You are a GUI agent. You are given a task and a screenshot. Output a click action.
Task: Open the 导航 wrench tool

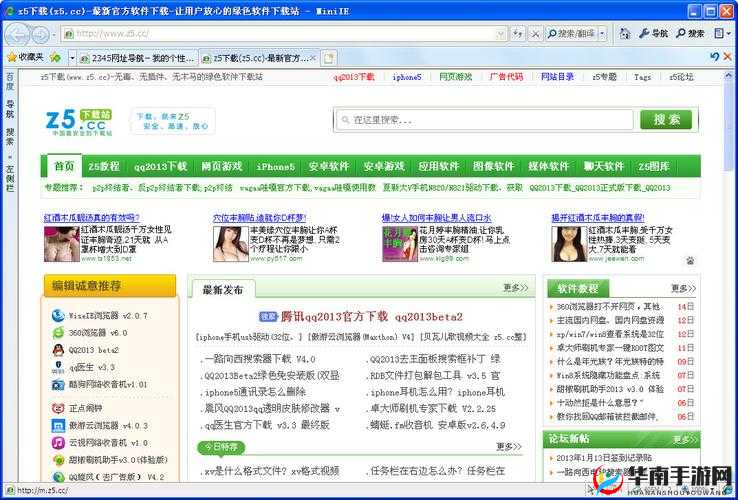tap(653, 33)
